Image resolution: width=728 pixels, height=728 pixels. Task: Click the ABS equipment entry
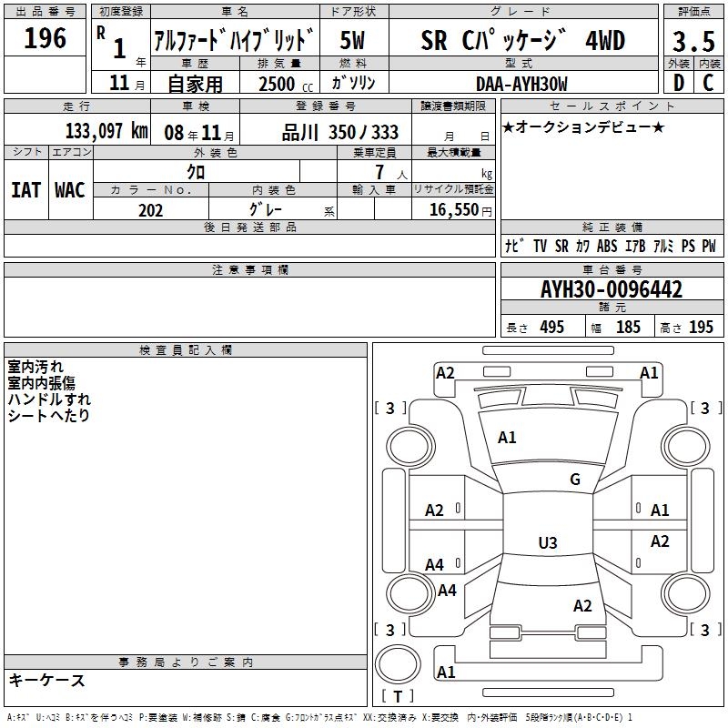tap(607, 246)
